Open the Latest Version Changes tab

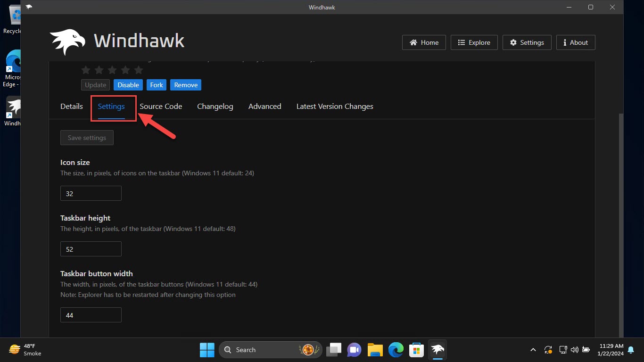[x=335, y=107]
